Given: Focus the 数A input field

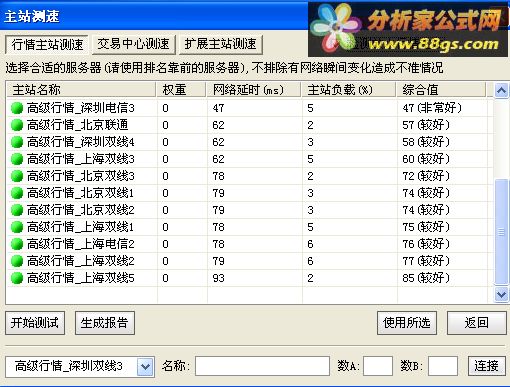Looking at the screenshot, I should 378,366.
